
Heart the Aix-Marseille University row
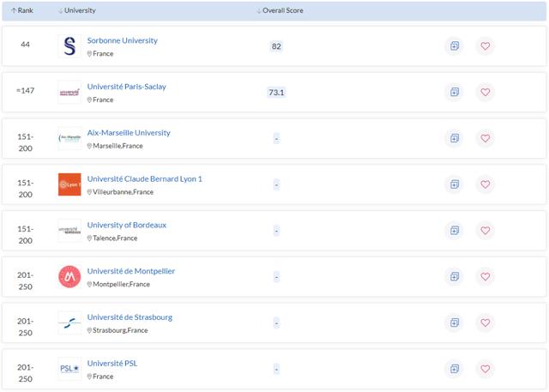pyautogui.click(x=486, y=138)
